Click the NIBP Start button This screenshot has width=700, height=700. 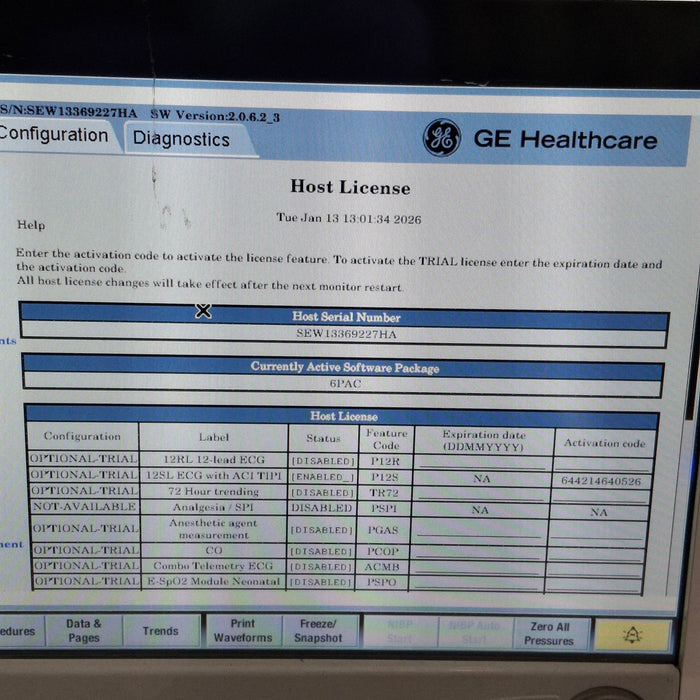(x=400, y=632)
